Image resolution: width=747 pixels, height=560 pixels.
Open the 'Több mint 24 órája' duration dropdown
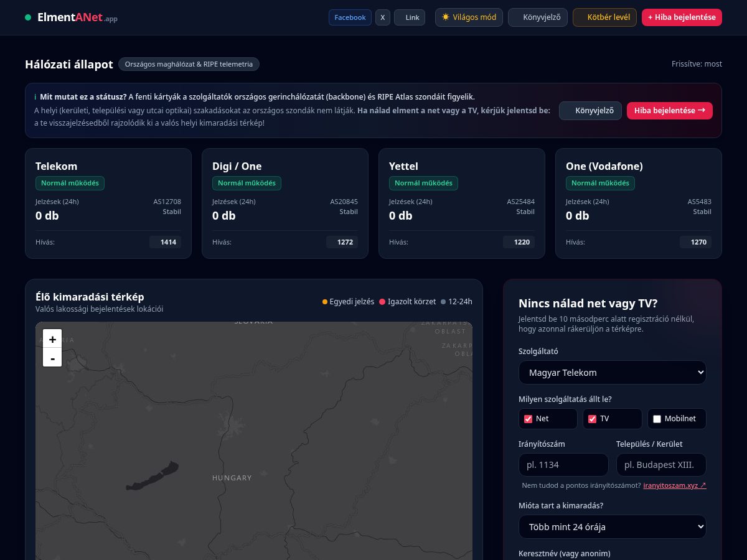pyautogui.click(x=613, y=526)
